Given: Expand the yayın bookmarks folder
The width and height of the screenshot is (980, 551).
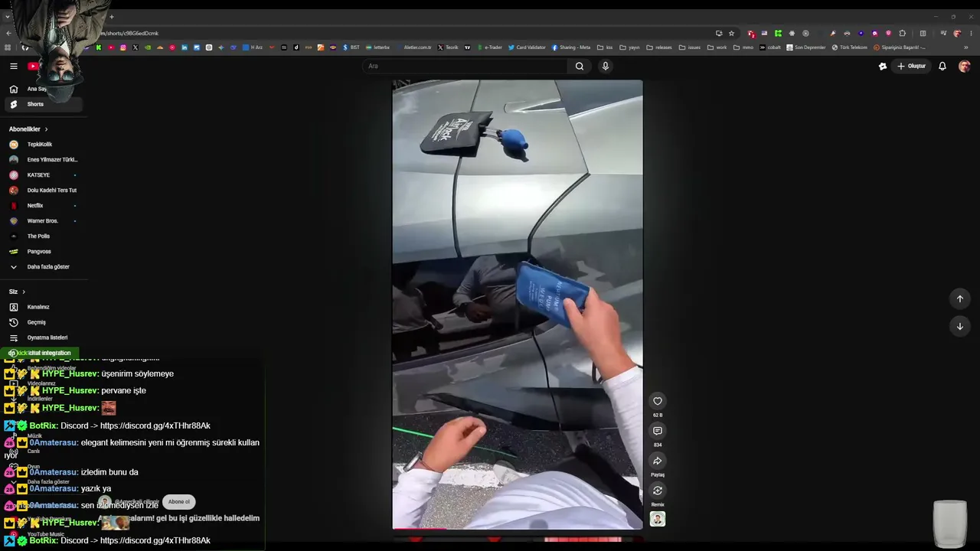Looking at the screenshot, I should pyautogui.click(x=629, y=47).
